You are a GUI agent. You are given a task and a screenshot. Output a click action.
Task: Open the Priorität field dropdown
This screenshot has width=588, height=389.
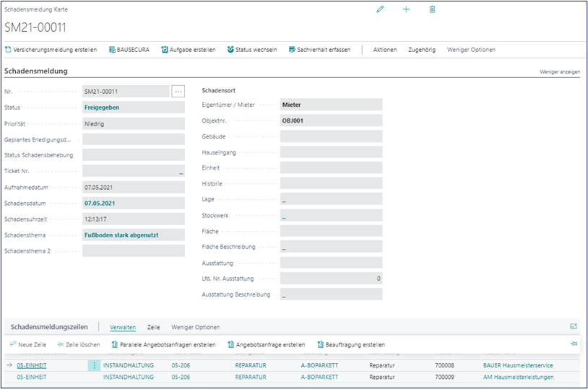133,123
